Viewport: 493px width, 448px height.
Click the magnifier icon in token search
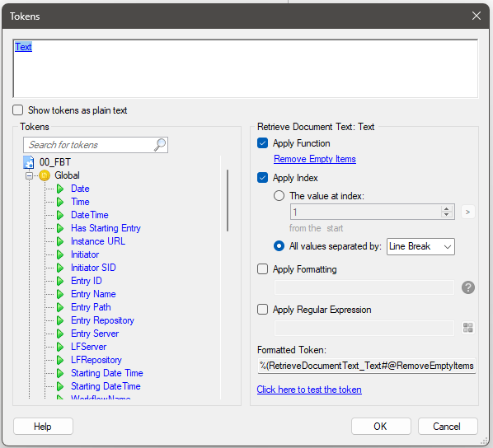[x=160, y=145]
